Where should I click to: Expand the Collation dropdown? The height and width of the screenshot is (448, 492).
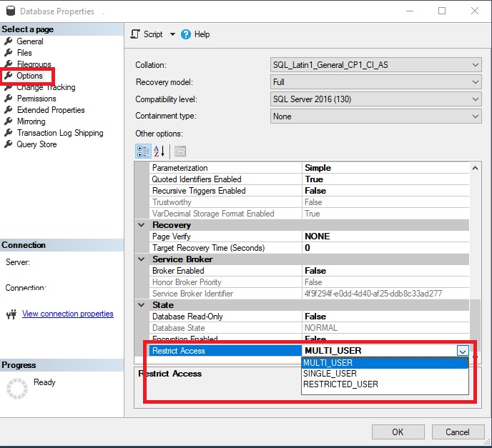point(476,65)
